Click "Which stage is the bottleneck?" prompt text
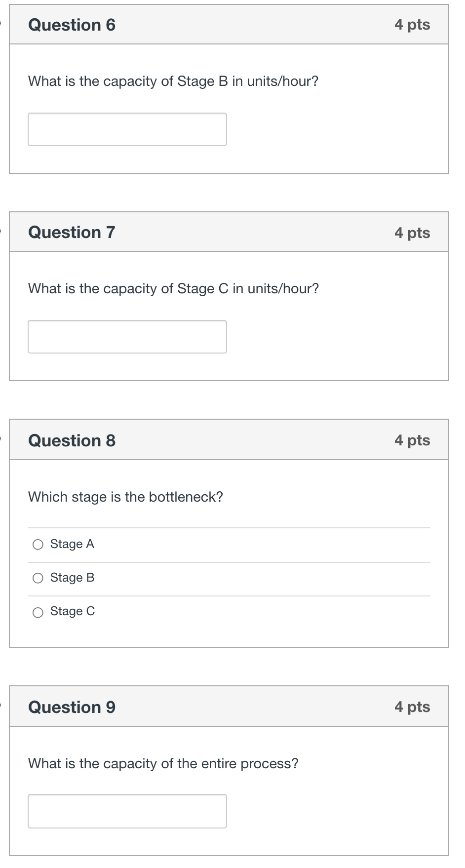465x868 pixels. (125, 497)
